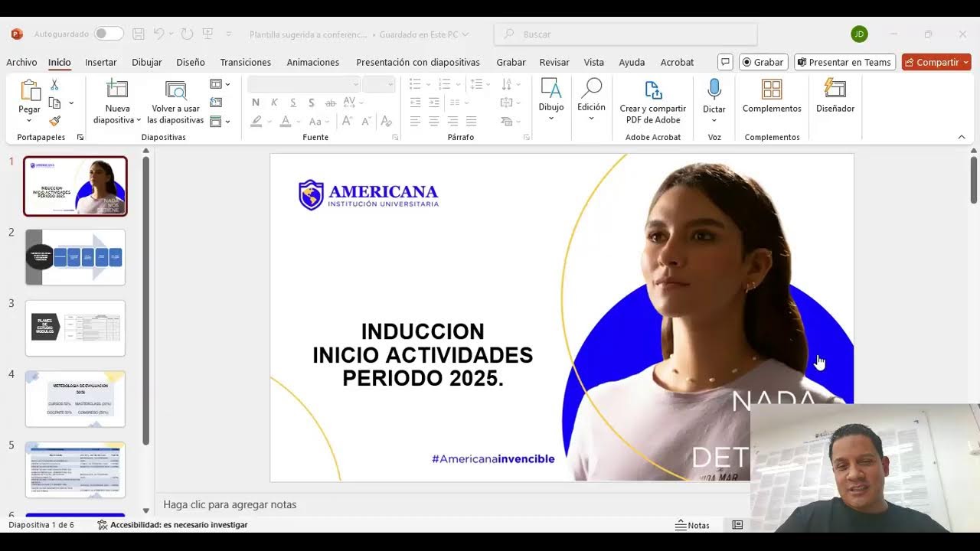Screen dimensions: 980x551
Task: Click the text highlight color swatch
Action: pos(256,121)
